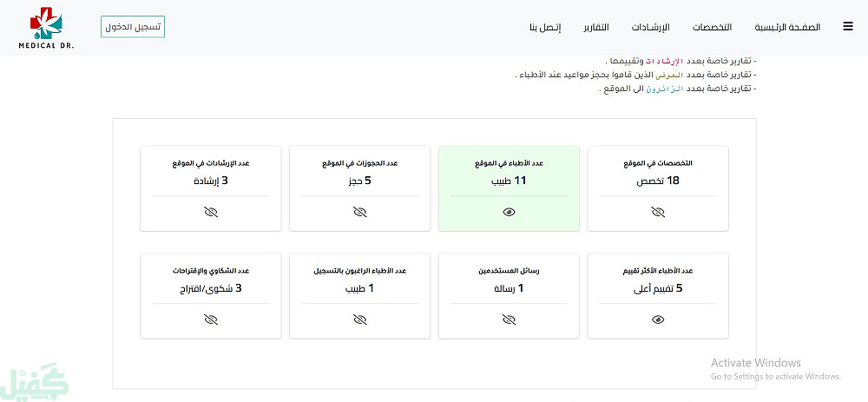This screenshot has width=868, height=402.
Task: Select the التقارير navigation item
Action: click(x=595, y=28)
